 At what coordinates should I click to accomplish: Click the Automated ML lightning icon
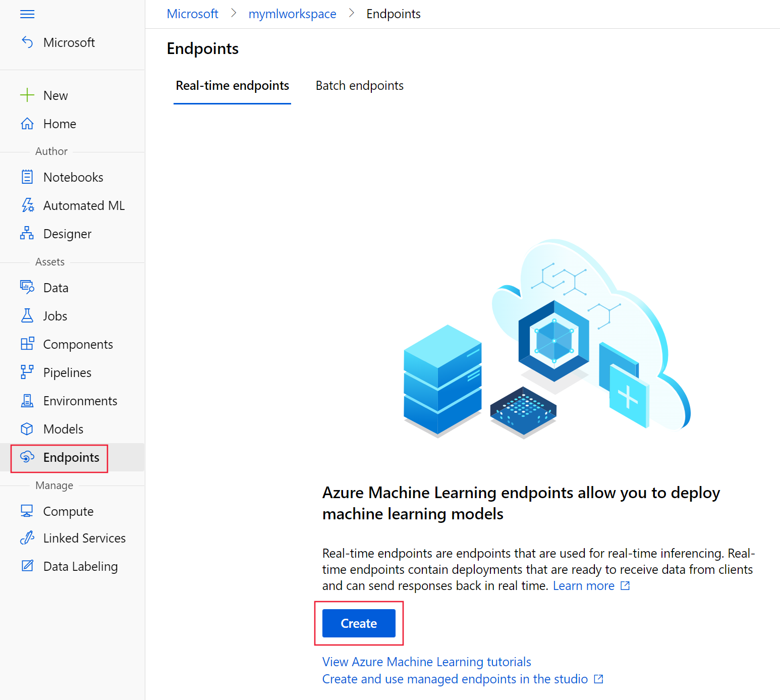27,205
